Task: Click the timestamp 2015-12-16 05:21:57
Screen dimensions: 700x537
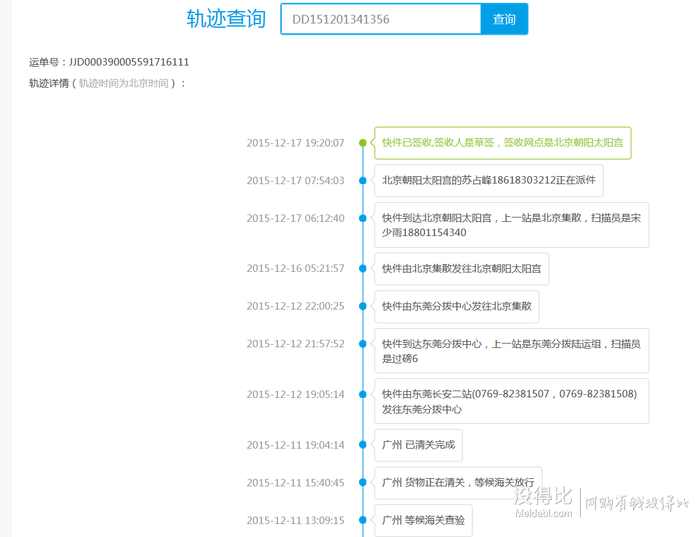Action: coord(296,268)
